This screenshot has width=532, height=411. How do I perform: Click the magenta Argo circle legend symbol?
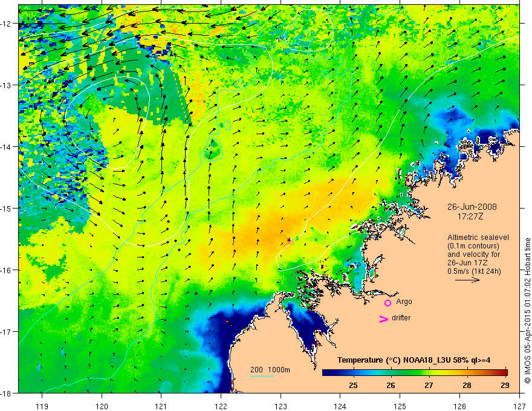pyautogui.click(x=388, y=303)
